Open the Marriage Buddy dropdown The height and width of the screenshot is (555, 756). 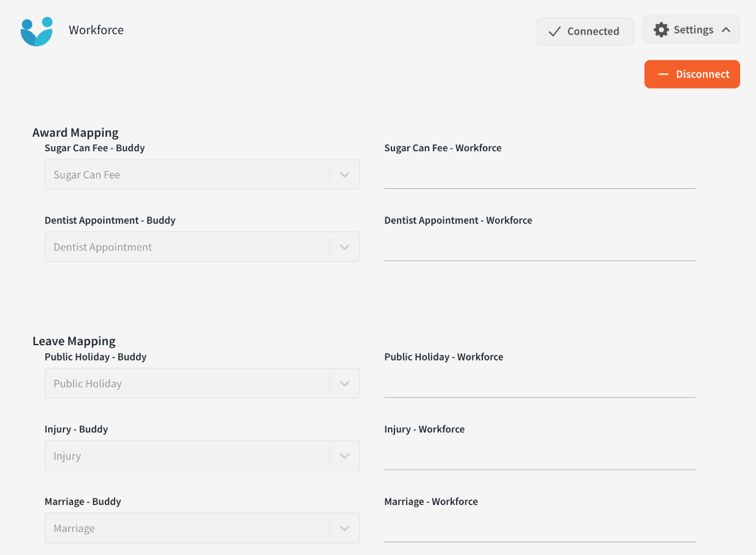click(202, 528)
